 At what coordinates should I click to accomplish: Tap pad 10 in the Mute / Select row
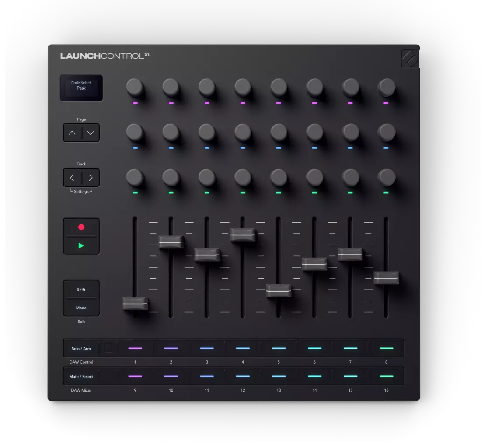171,376
